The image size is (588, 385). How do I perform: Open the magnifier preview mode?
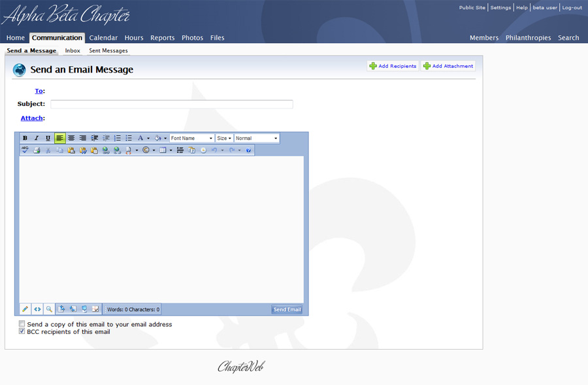pos(49,309)
